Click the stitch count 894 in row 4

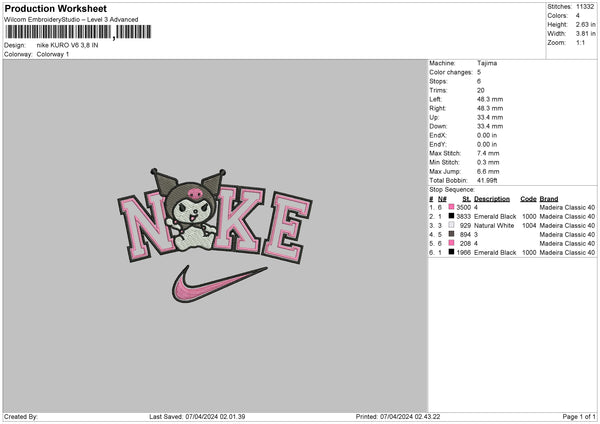pyautogui.click(x=465, y=235)
